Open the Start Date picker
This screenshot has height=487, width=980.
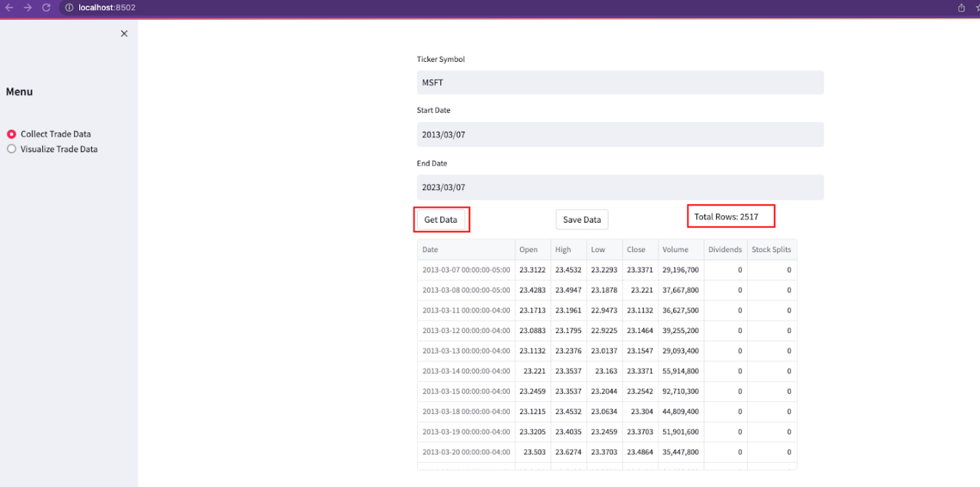[620, 134]
